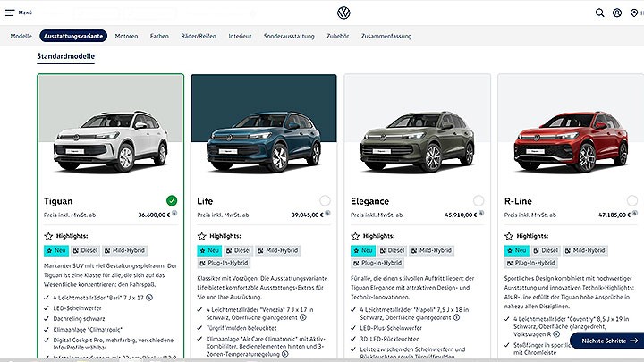Click the Mild-Hybrid tag in R-Line card
This screenshot has width=644, height=362.
pos(585,250)
